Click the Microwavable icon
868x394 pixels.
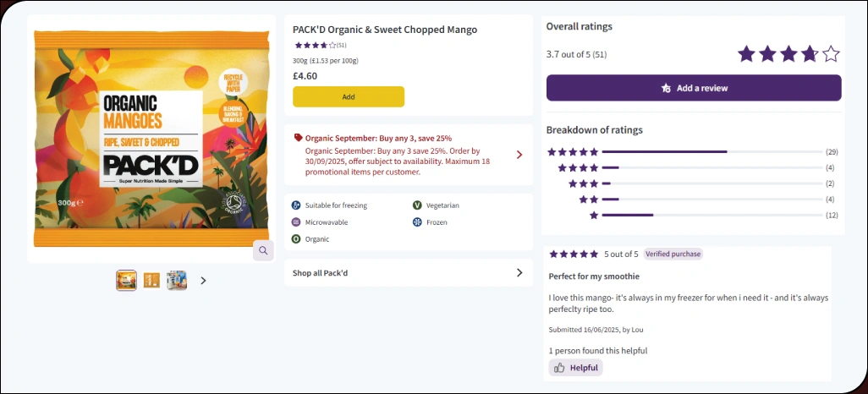296,222
